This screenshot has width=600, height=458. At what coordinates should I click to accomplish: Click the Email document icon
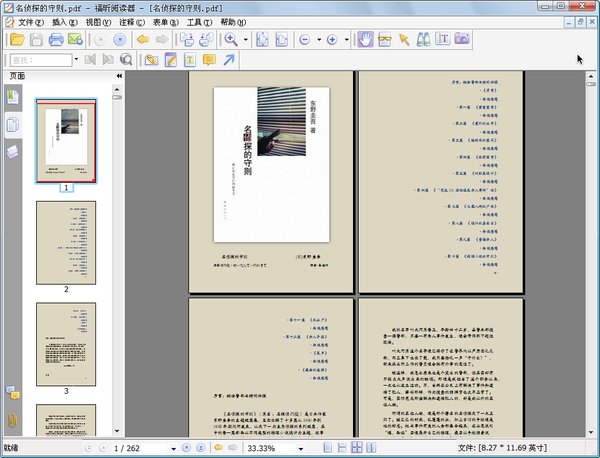[x=76, y=39]
